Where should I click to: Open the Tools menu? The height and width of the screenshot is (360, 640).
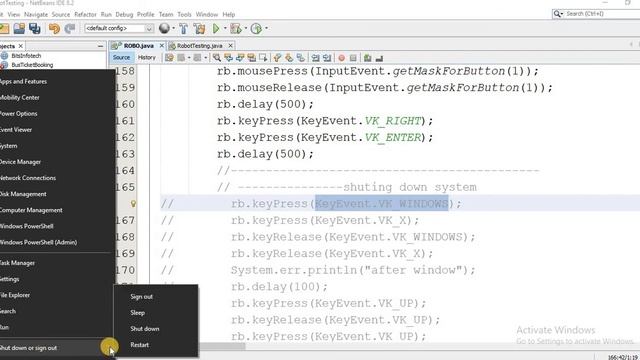click(184, 14)
